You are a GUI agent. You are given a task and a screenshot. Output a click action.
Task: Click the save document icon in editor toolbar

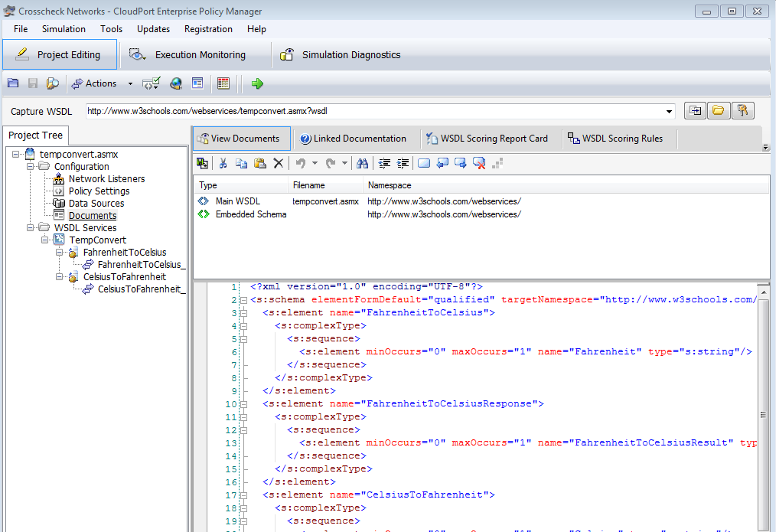[202, 163]
